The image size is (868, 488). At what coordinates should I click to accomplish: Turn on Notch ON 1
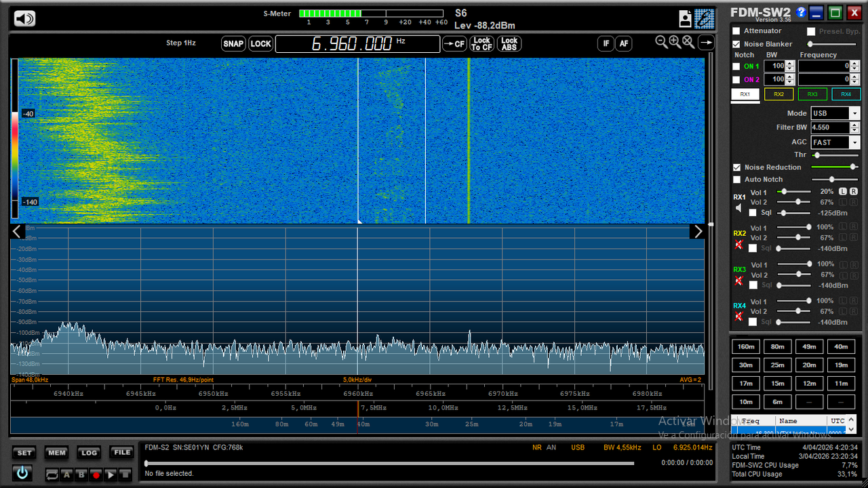click(x=736, y=66)
